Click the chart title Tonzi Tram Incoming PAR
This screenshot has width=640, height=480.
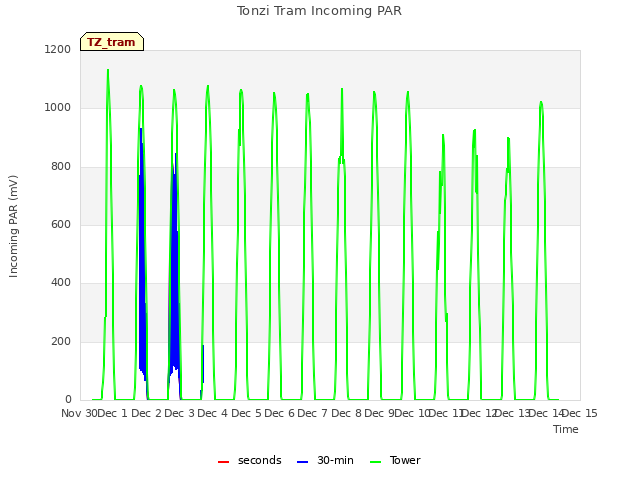[x=319, y=11]
